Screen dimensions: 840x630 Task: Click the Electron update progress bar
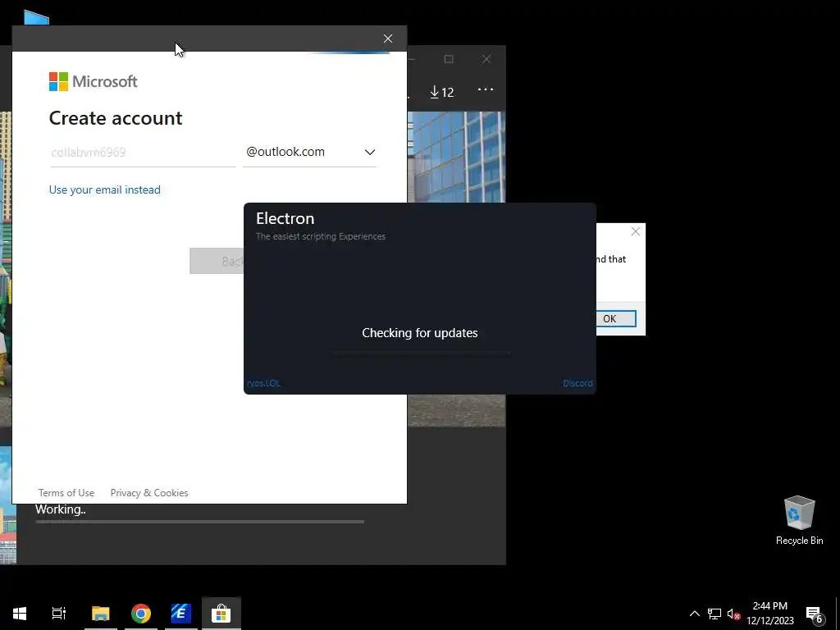click(x=420, y=353)
